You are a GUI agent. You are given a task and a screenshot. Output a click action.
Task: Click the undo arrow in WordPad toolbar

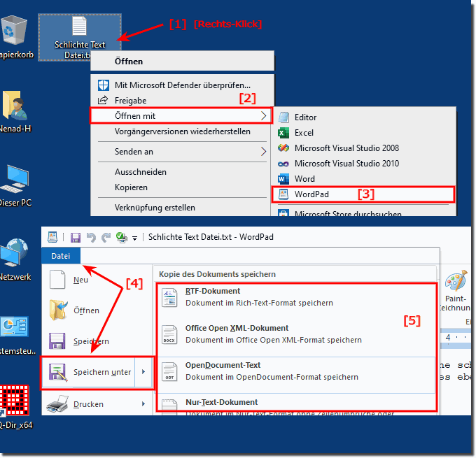click(x=91, y=237)
